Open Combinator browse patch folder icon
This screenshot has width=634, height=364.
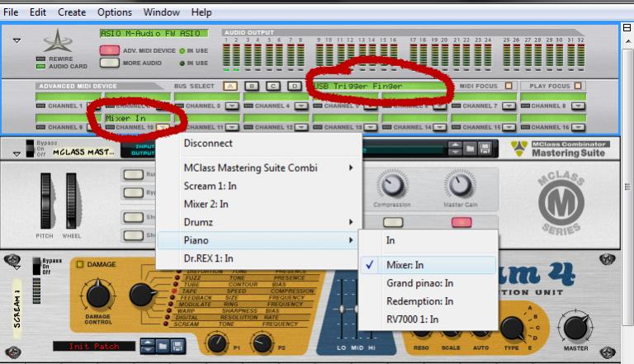pos(470,149)
